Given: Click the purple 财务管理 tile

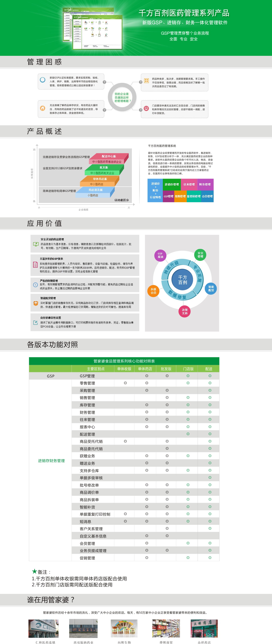Looking at the screenshot, I should [x=205, y=184].
